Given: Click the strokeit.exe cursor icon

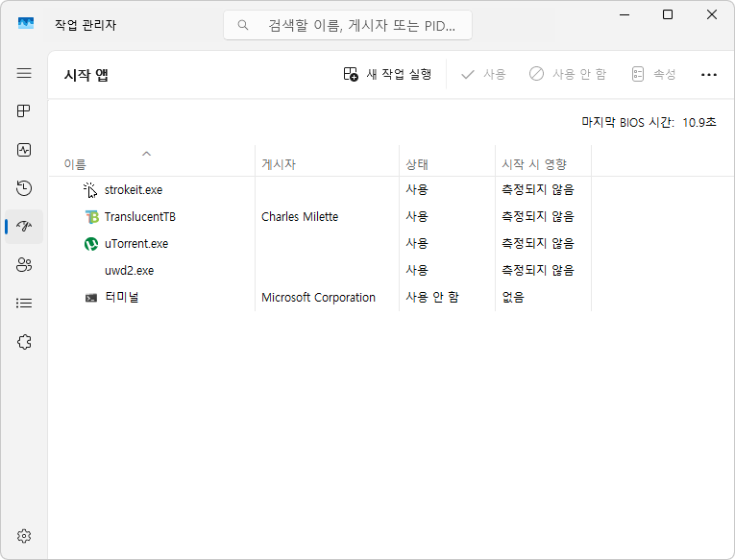Looking at the screenshot, I should pos(90,190).
